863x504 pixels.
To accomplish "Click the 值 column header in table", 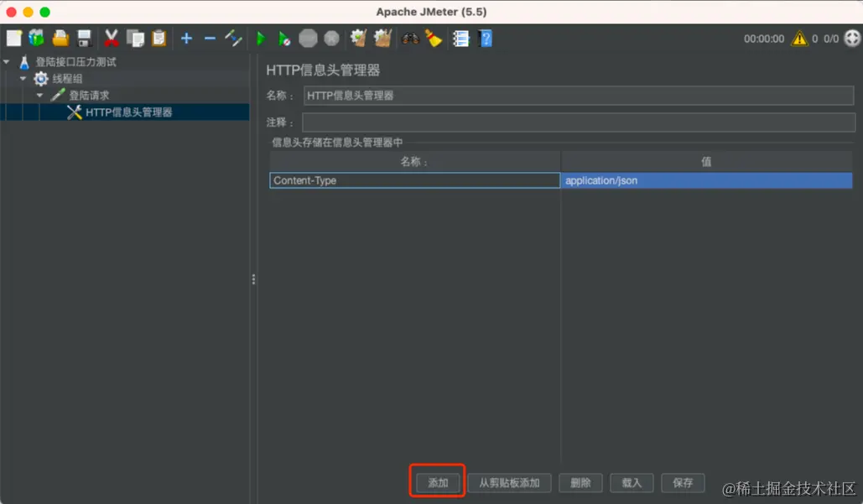I will [x=707, y=162].
